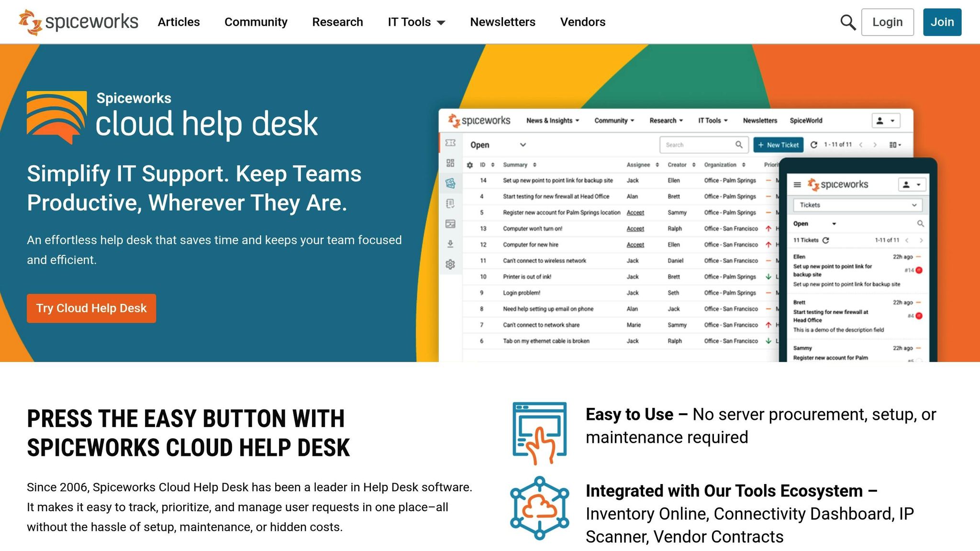Open the search magnifier in the Spiceworks navbar
This screenshot has height=551, width=980.
(848, 22)
